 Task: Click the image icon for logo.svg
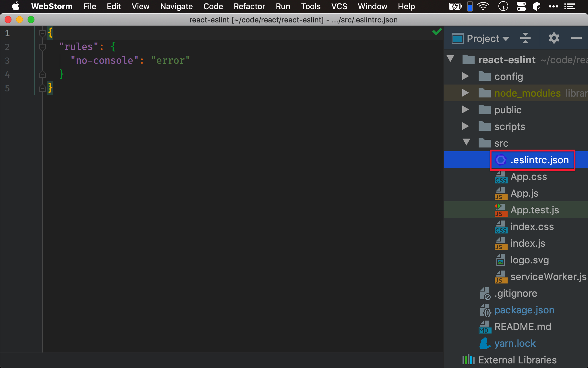click(x=501, y=260)
